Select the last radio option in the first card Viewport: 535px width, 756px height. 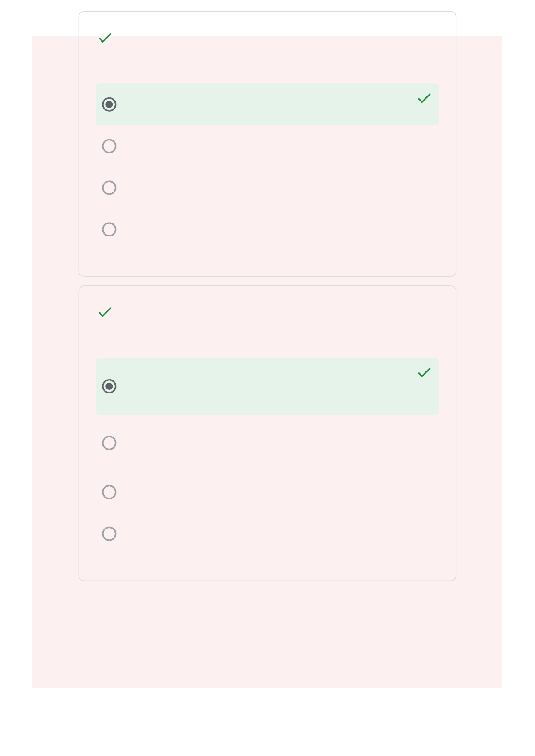pos(109,229)
